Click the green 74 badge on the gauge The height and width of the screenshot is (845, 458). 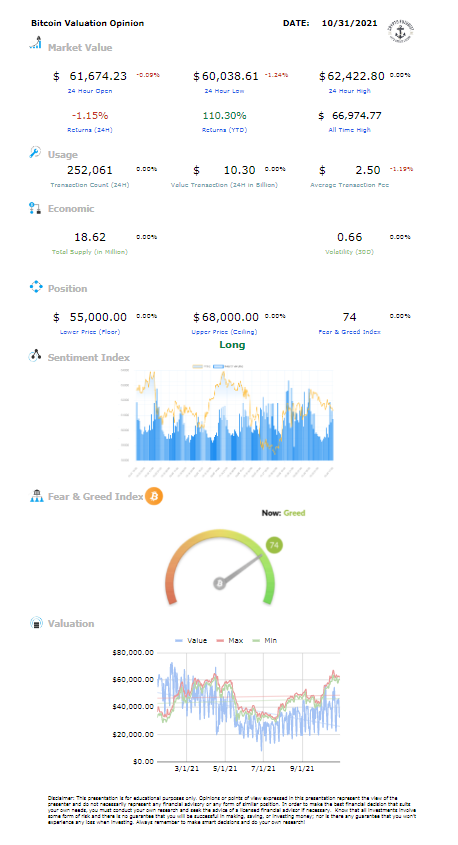[274, 545]
